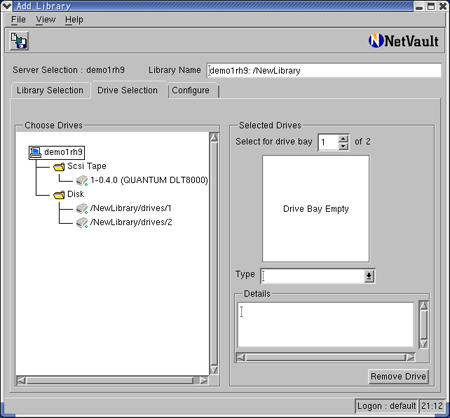
Task: Click the save library toolbar icon
Action: (19, 41)
